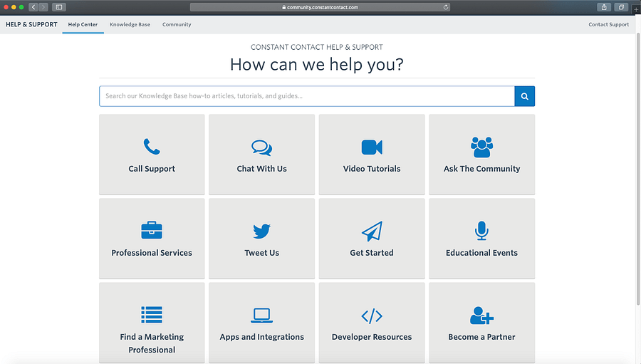Select the Get Started paper plane icon

(372, 231)
